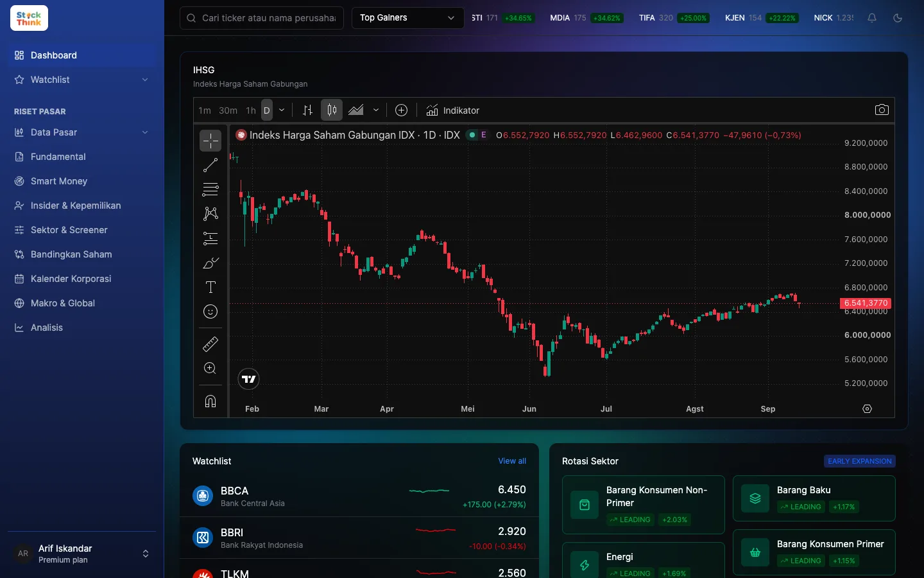Image resolution: width=924 pixels, height=578 pixels.
Task: Click the compare or add symbol icon
Action: tap(402, 110)
